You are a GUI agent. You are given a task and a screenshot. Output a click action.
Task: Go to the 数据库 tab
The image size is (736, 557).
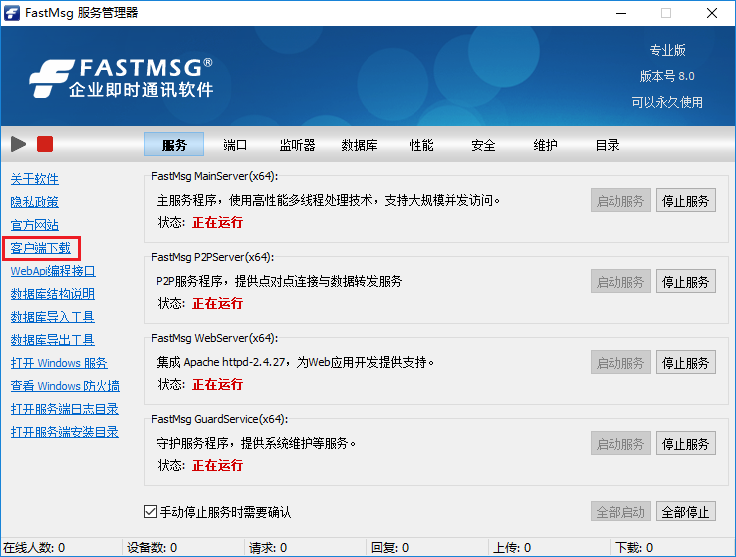pos(359,145)
